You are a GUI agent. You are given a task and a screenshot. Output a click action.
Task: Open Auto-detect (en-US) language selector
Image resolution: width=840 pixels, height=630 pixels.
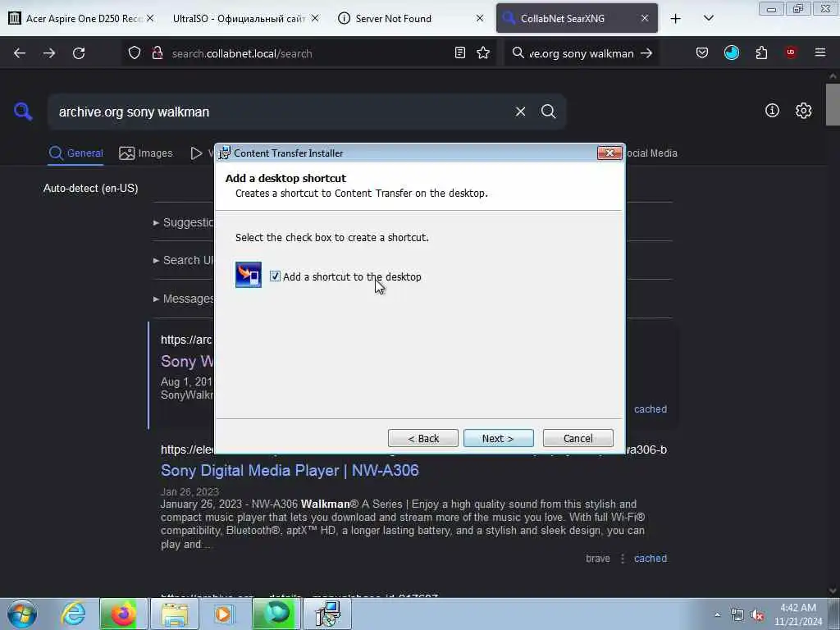pos(90,188)
